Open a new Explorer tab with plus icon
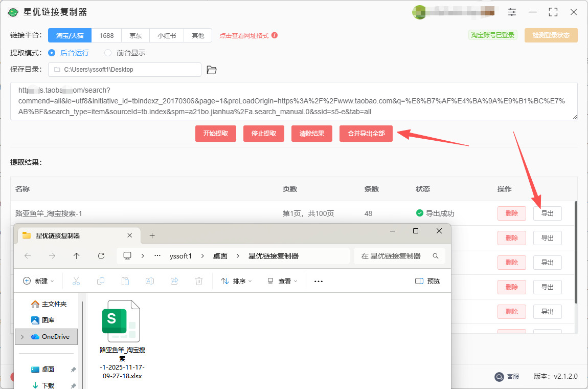This screenshot has width=588, height=389. tap(152, 235)
